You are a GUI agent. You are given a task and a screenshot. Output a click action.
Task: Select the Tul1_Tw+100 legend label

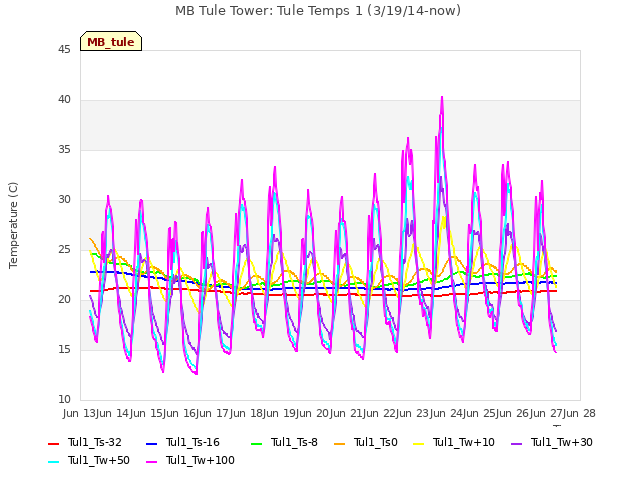click(200, 460)
